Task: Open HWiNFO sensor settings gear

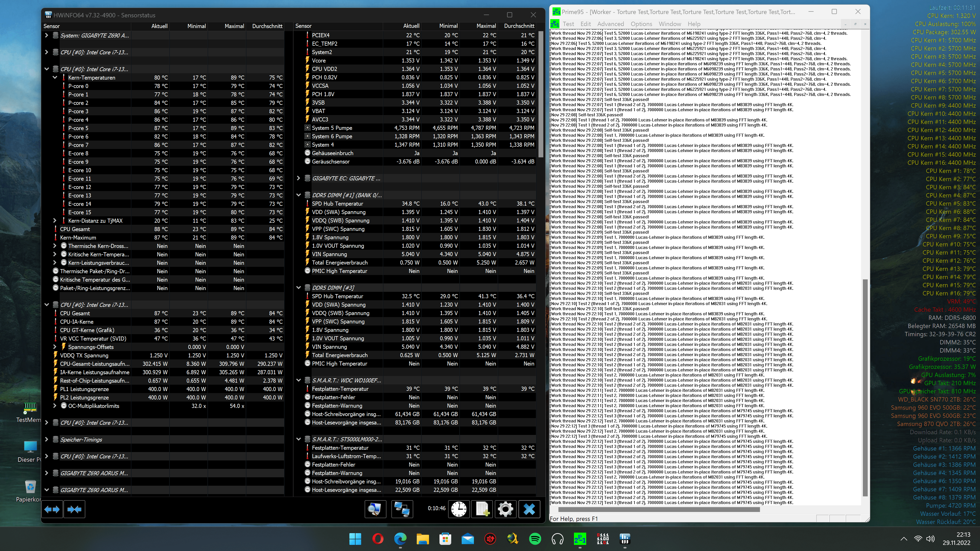Action: click(505, 509)
